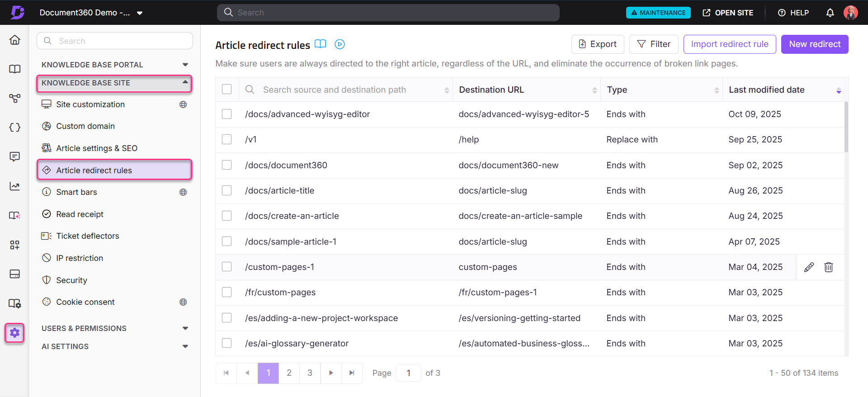Viewport: 868px width, 397px height.
Task: Select Article settings & SEO in sidebar
Action: pos(96,148)
